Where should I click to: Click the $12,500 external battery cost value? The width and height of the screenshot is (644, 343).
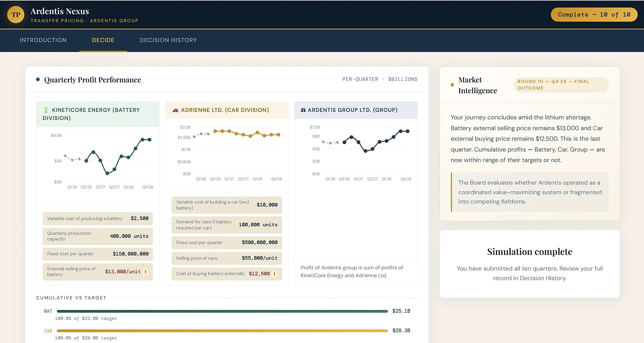tap(259, 274)
